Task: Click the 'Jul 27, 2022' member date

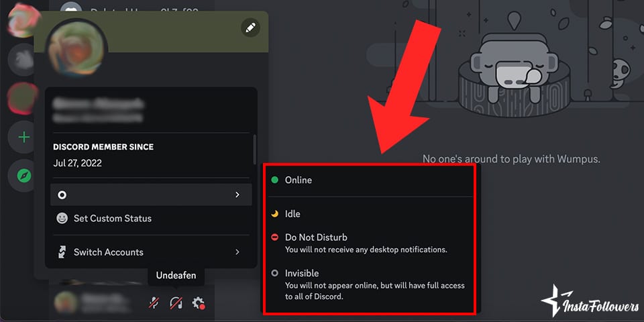Action: coord(78,163)
